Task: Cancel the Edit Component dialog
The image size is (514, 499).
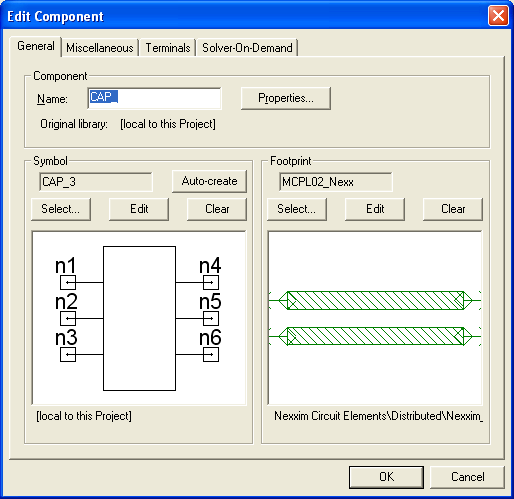Action: click(x=467, y=477)
